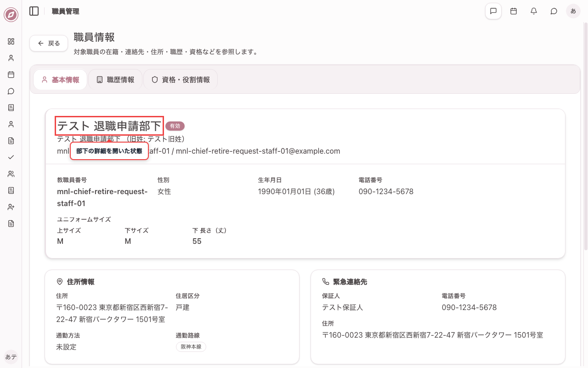
Task: Click the 未設定 commute method value
Action: coord(66,347)
